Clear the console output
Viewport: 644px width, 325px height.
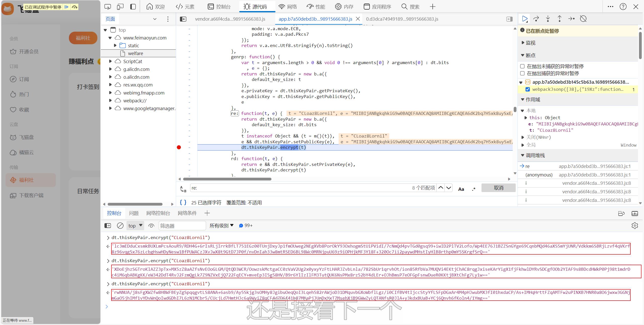(x=120, y=226)
